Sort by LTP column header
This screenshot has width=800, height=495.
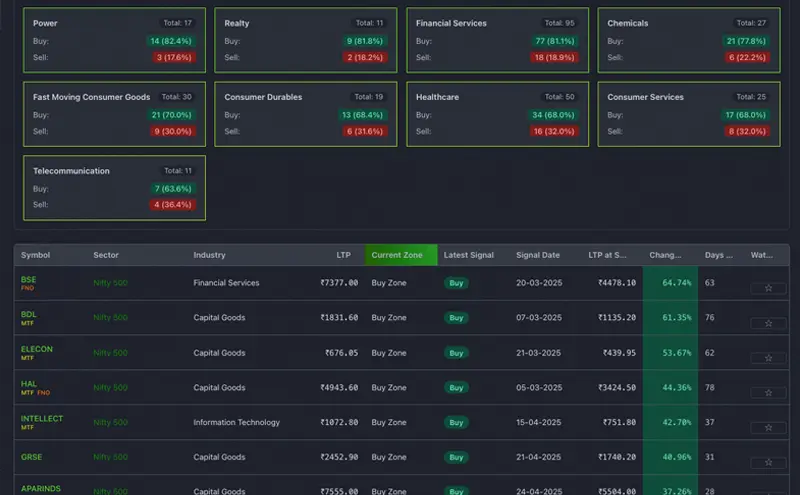(x=343, y=255)
